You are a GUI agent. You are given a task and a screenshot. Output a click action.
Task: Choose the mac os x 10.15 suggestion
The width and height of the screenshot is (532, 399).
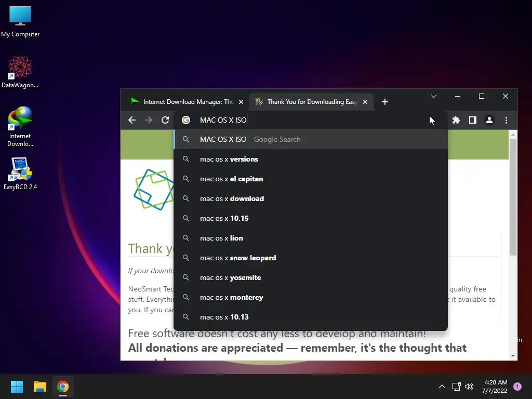[311, 218]
